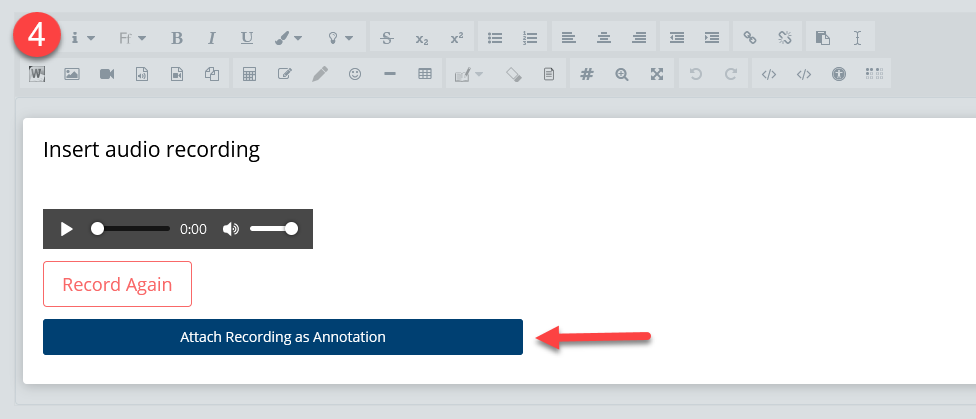The width and height of the screenshot is (976, 419).
Task: Open the font family dropdown
Action: click(x=132, y=38)
